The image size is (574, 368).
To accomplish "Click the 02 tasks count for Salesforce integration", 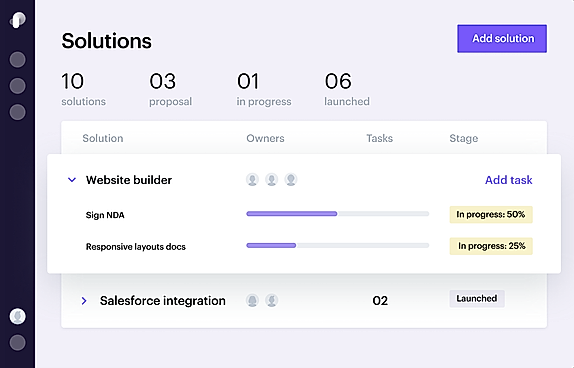I will pyautogui.click(x=380, y=301).
